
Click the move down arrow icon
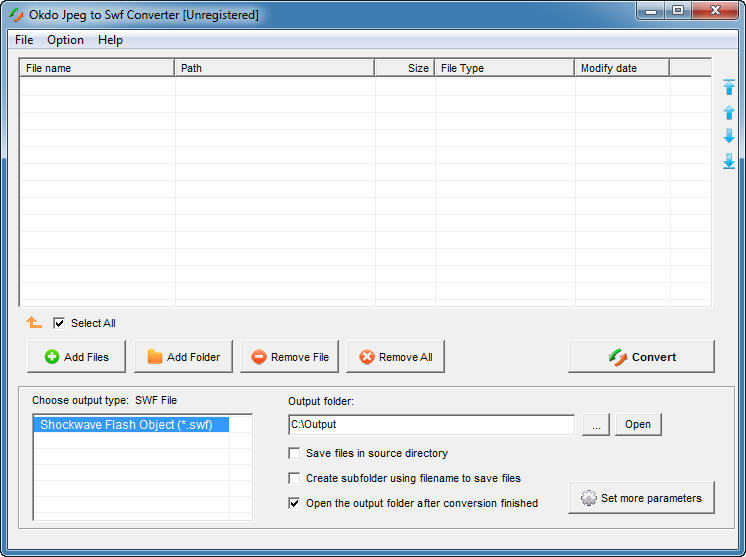coord(728,136)
